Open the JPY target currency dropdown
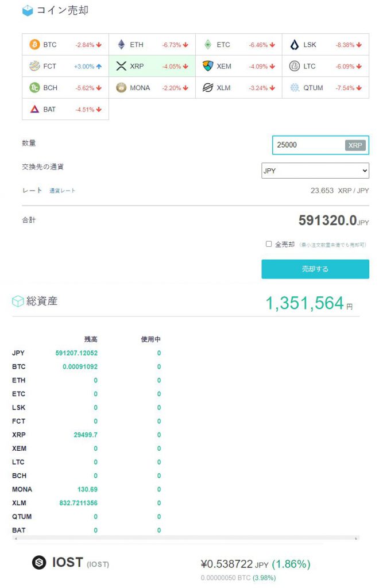The height and width of the screenshot is (588, 379). pyautogui.click(x=315, y=171)
